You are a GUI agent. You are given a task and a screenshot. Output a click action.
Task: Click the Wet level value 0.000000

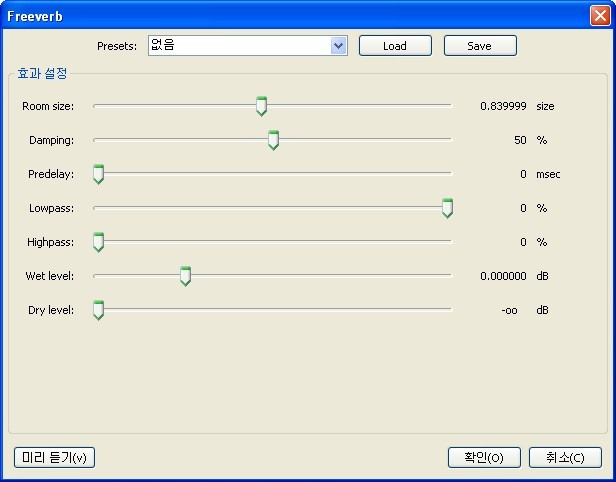tap(503, 276)
